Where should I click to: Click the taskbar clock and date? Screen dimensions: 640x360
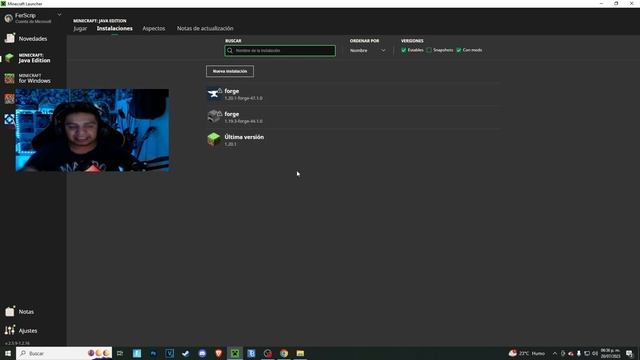611,353
